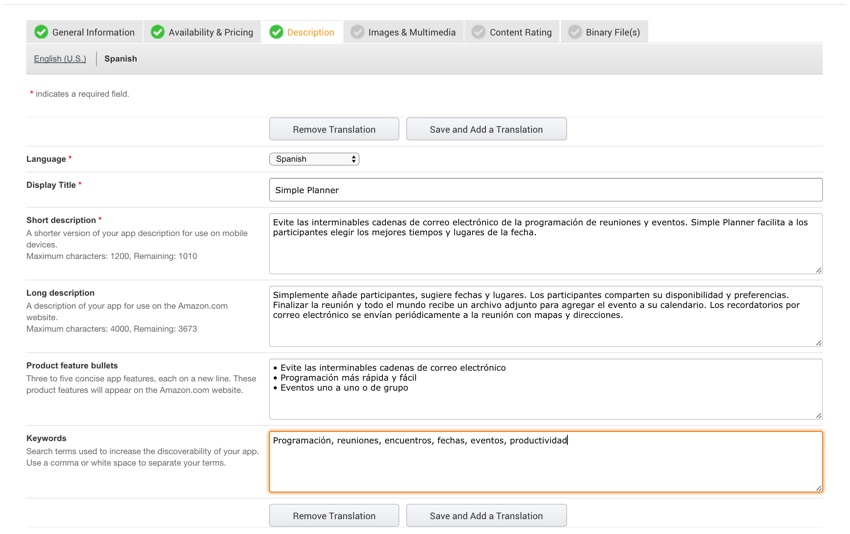Click 'indicates a required field.' note
The width and height of the screenshot is (850, 534).
82,94
